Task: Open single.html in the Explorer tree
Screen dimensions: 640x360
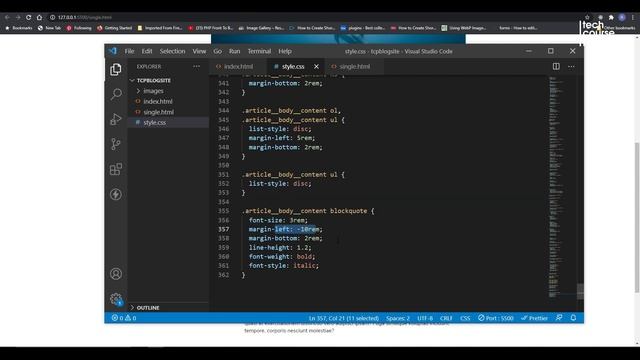Action: click(x=158, y=112)
